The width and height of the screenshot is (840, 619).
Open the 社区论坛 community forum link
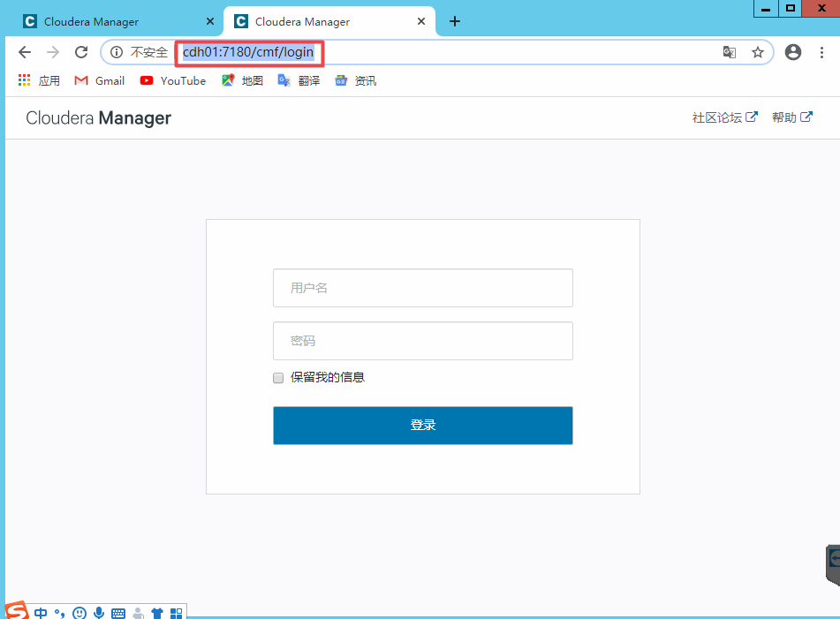[725, 117]
